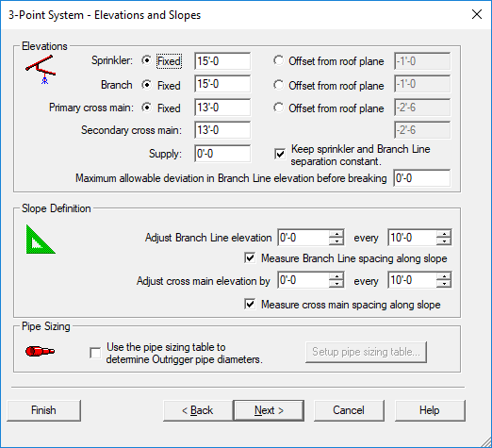
Task: Click the Sprinkler roof offset field
Action: (x=422, y=61)
